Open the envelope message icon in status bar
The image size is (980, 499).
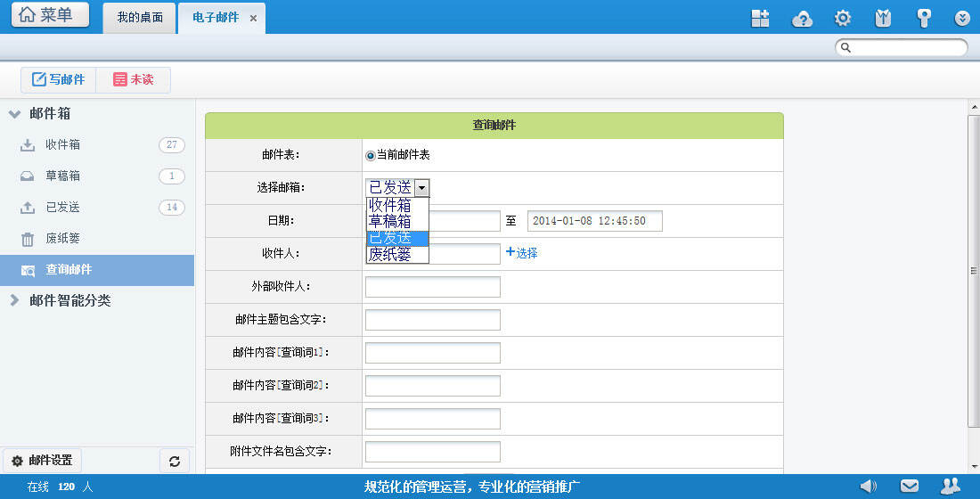tap(910, 486)
